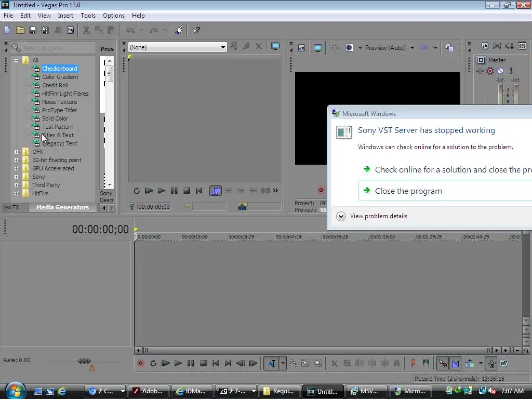This screenshot has width=532, height=399.
Task: Toggle the Split Screen View button
Action: click(x=349, y=48)
